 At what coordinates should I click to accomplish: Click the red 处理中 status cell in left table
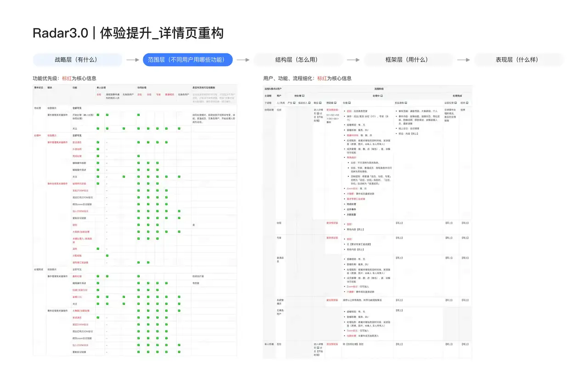point(38,135)
